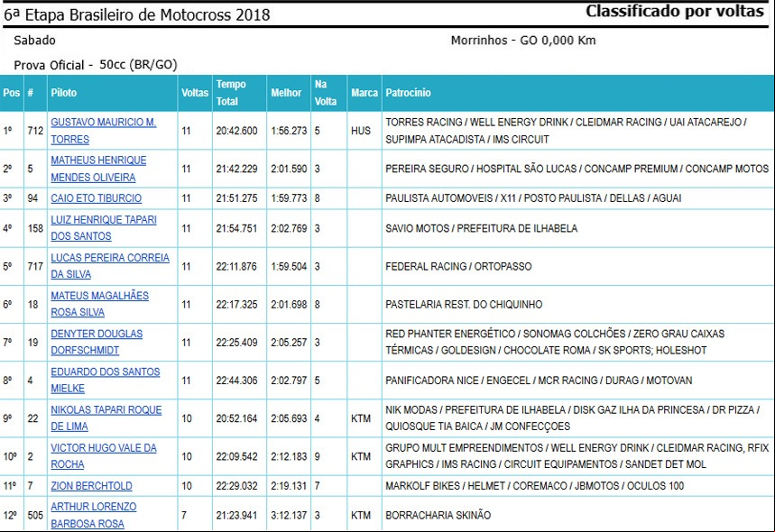This screenshot has width=775, height=532.
Task: Select rider number 505
Action: click(35, 515)
